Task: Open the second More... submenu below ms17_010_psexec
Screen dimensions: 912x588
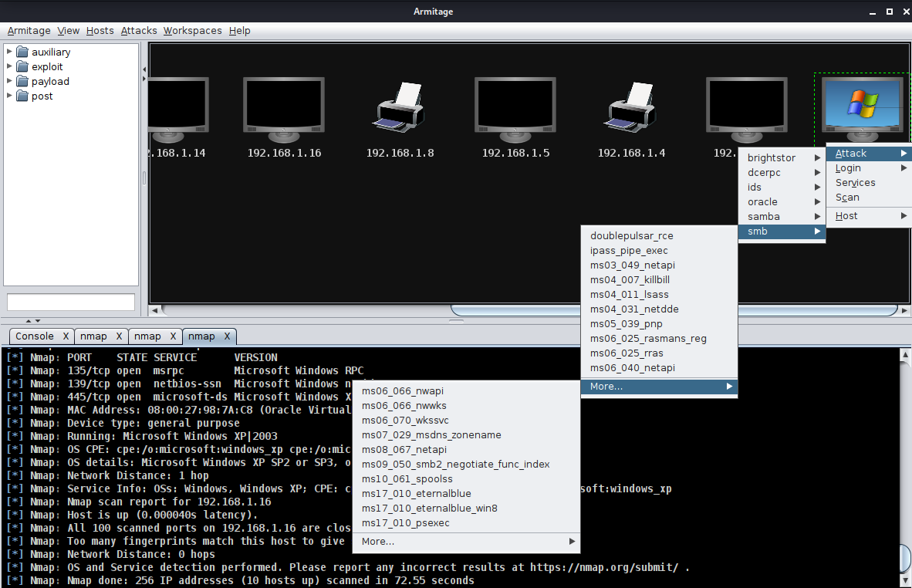Action: [x=467, y=542]
